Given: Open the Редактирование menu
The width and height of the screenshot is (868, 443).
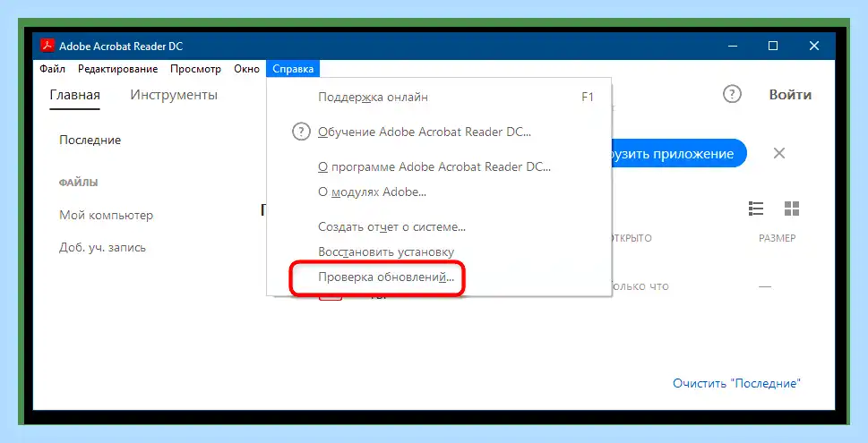Looking at the screenshot, I should pyautogui.click(x=118, y=69).
